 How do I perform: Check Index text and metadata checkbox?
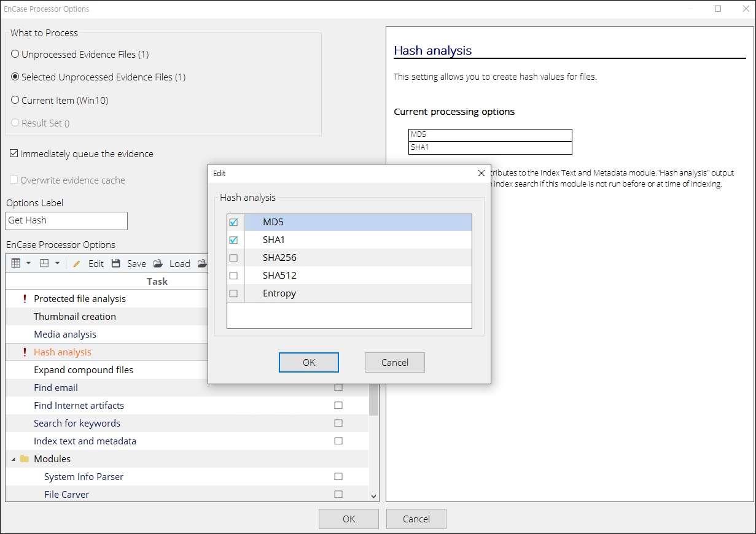tap(338, 441)
